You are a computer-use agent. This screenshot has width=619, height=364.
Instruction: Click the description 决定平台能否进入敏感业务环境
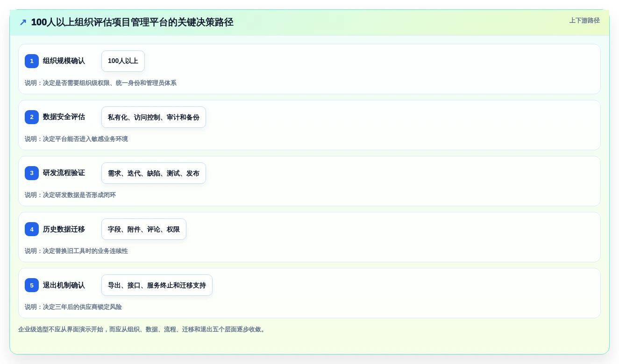pyautogui.click(x=85, y=139)
